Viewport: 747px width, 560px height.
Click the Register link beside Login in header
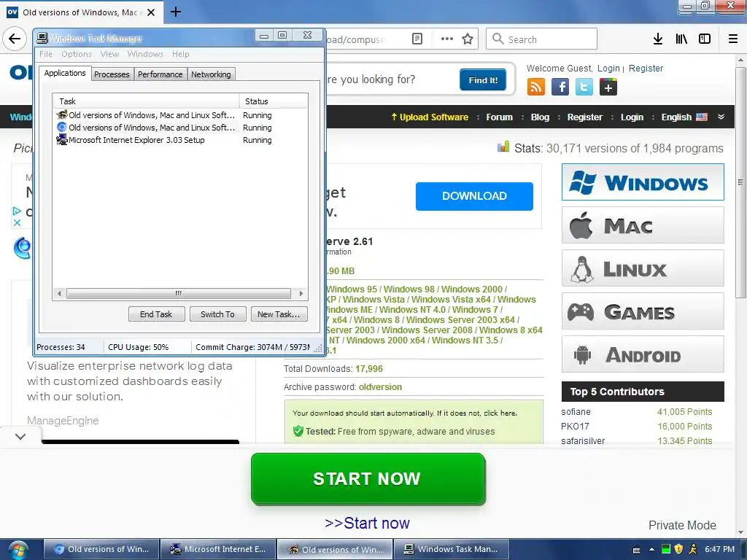pos(646,68)
